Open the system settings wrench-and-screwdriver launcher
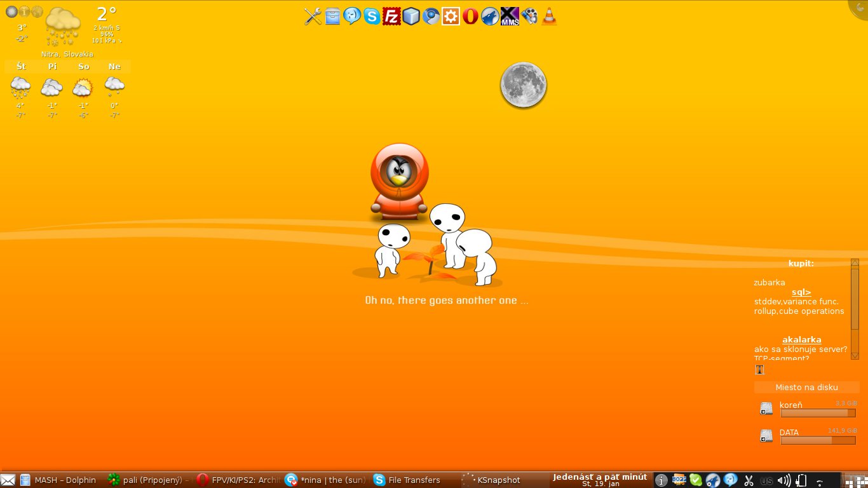Screen dimensions: 868x488 pyautogui.click(x=313, y=16)
